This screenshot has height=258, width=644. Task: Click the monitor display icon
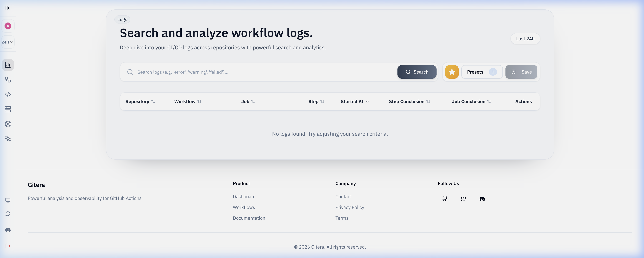pyautogui.click(x=8, y=200)
